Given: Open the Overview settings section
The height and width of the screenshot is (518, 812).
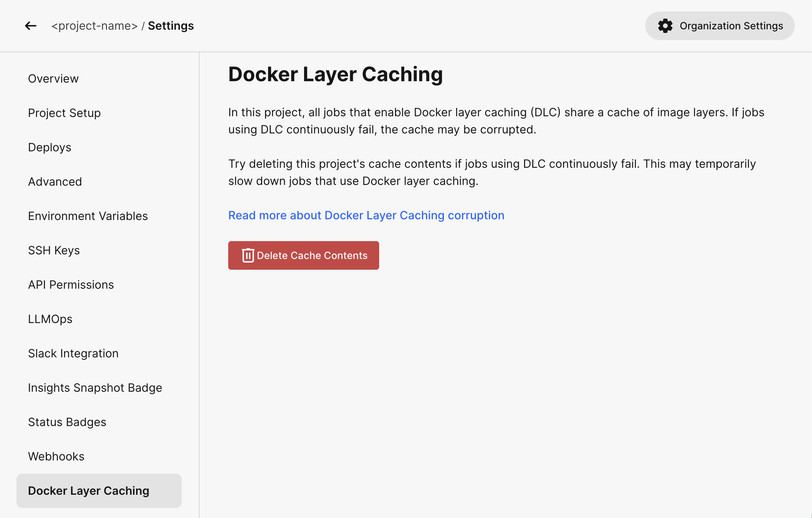Looking at the screenshot, I should coord(53,79).
